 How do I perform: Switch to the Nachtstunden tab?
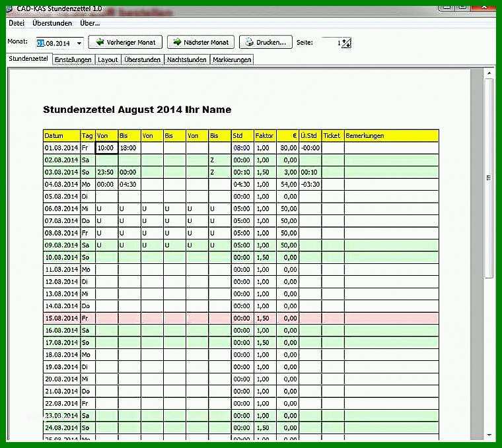[187, 60]
